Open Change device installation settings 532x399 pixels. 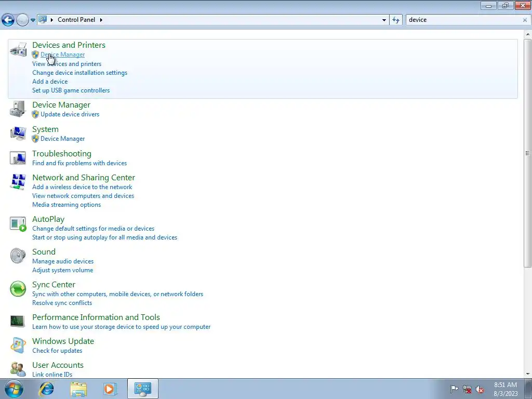coord(79,73)
